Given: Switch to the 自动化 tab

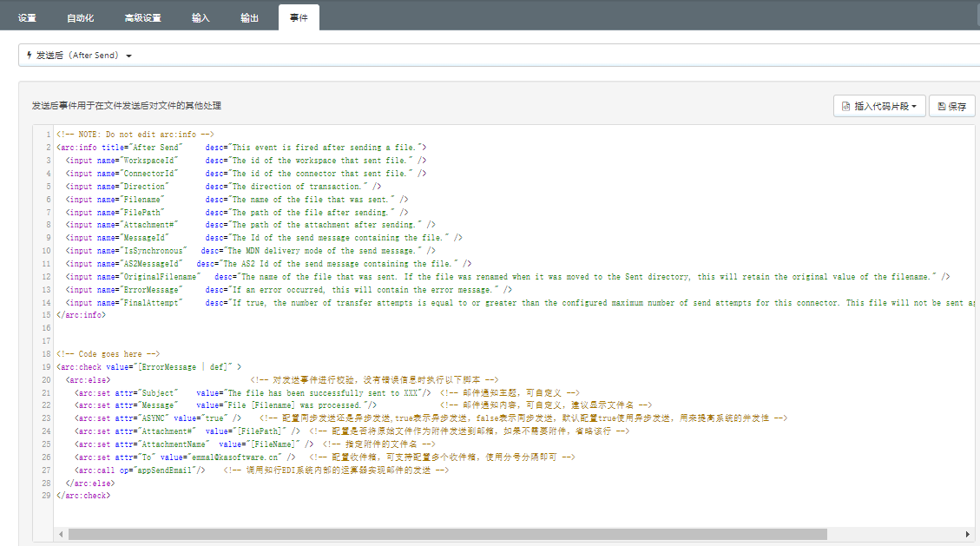Looking at the screenshot, I should (80, 17).
